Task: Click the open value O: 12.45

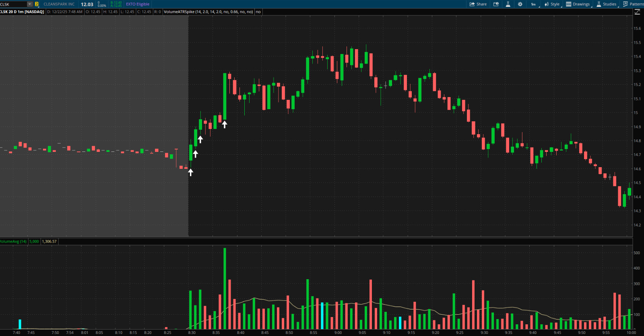Action: (93, 12)
